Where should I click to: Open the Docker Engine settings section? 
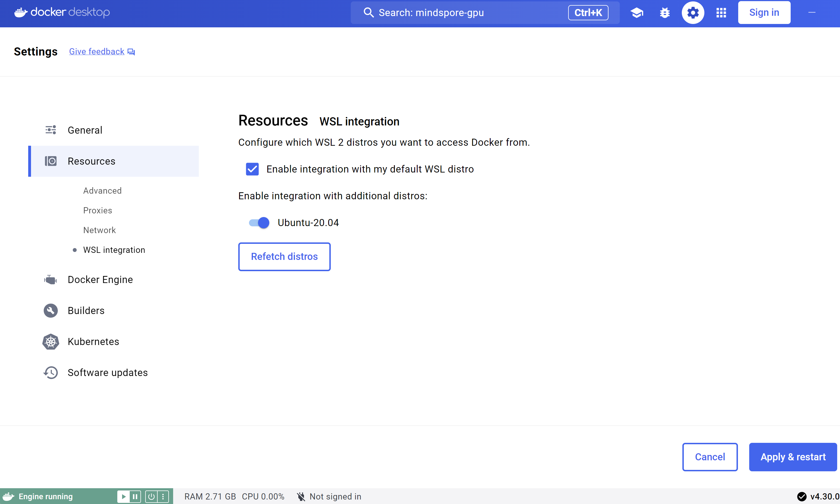[x=100, y=280]
